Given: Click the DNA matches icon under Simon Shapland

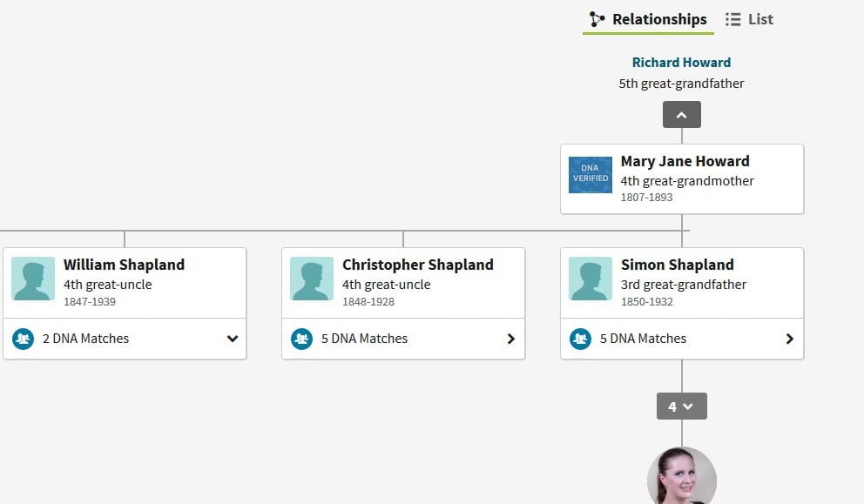Looking at the screenshot, I should (x=580, y=339).
